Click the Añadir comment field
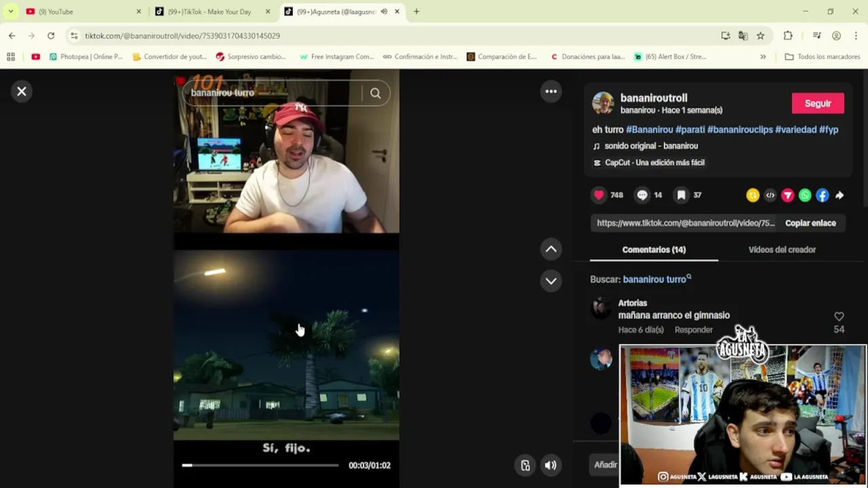 pos(605,465)
